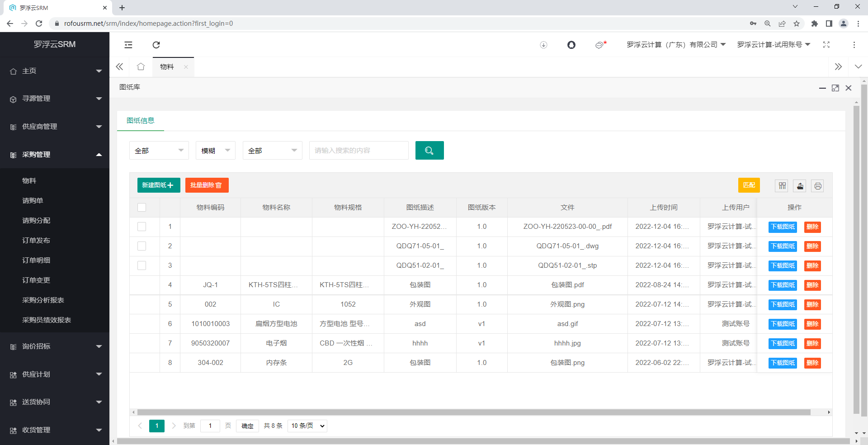The image size is (868, 445).
Task: Open the 模糊 match mode dropdown
Action: pyautogui.click(x=215, y=150)
